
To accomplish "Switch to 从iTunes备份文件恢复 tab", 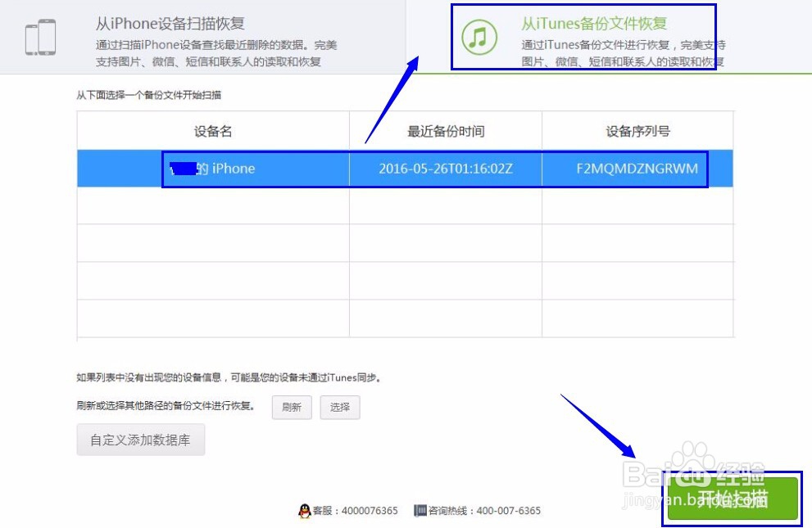I will (x=609, y=37).
